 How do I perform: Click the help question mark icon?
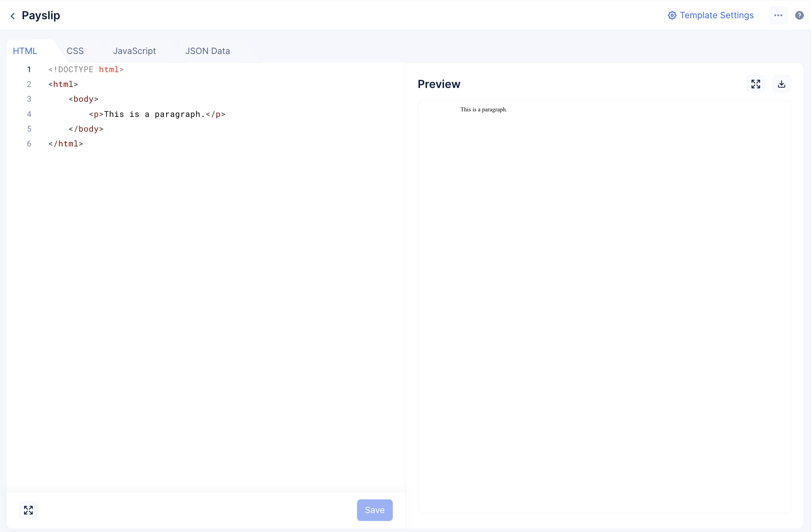pyautogui.click(x=799, y=15)
